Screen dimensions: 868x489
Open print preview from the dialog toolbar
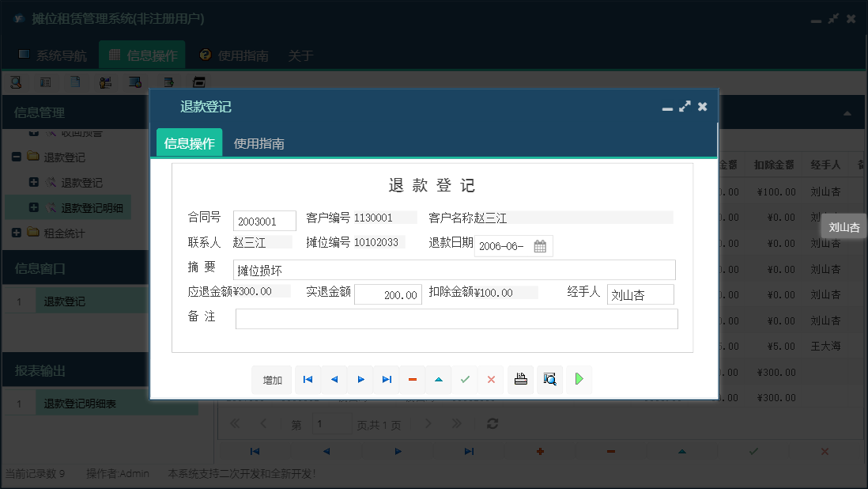pos(549,379)
